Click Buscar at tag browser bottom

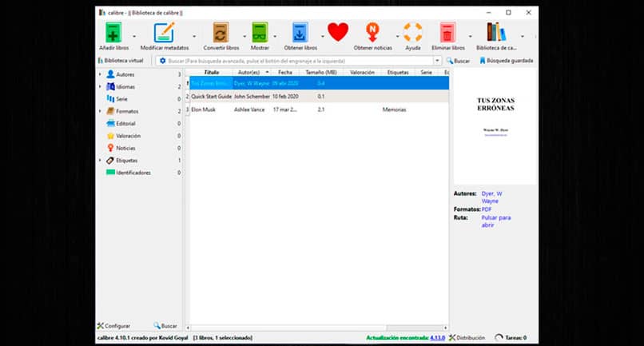click(165, 326)
